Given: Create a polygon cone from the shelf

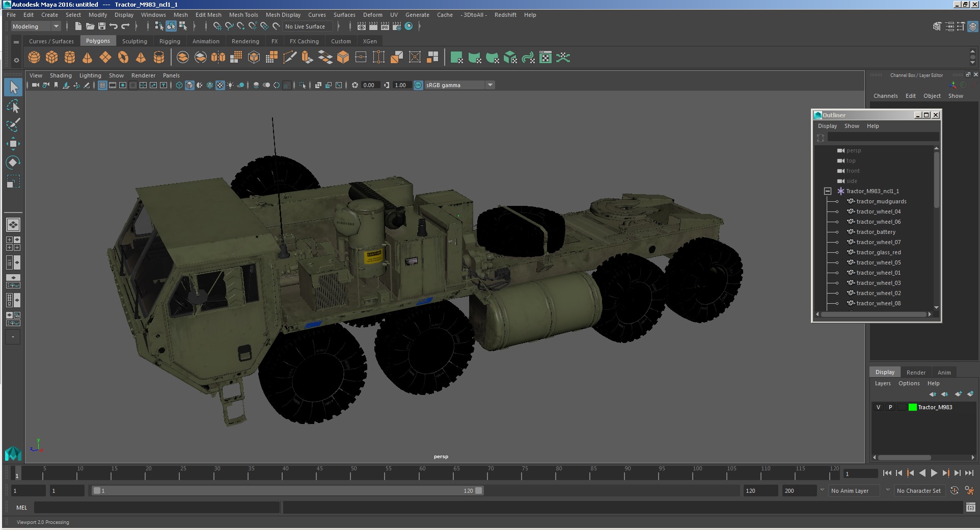Looking at the screenshot, I should click(88, 58).
